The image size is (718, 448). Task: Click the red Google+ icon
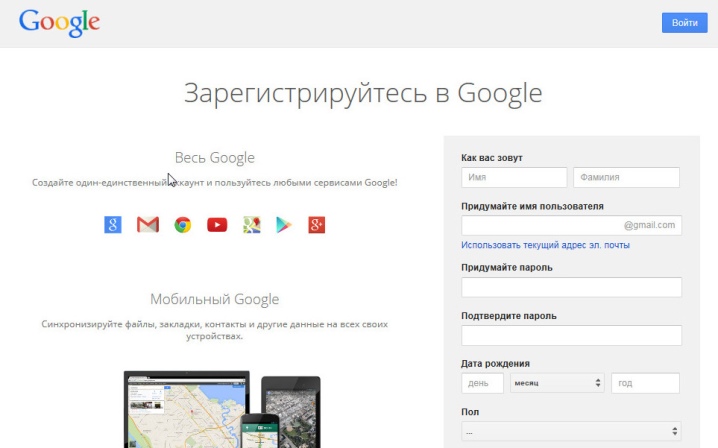pyautogui.click(x=317, y=225)
